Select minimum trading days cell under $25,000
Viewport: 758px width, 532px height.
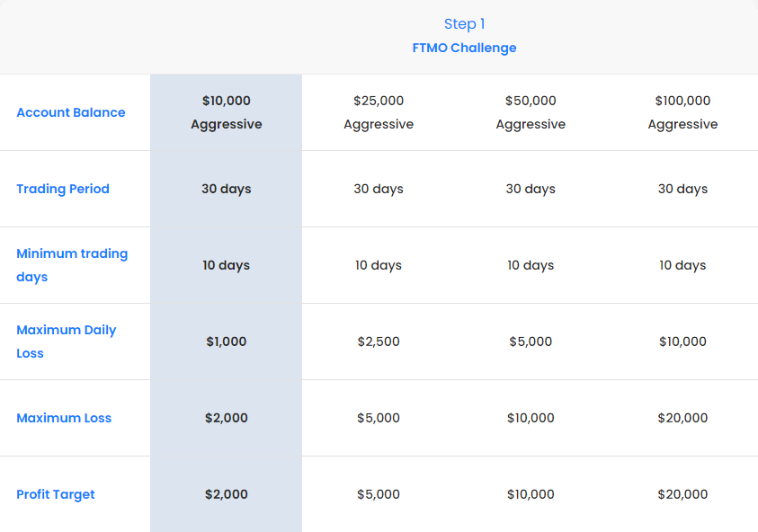(x=379, y=265)
